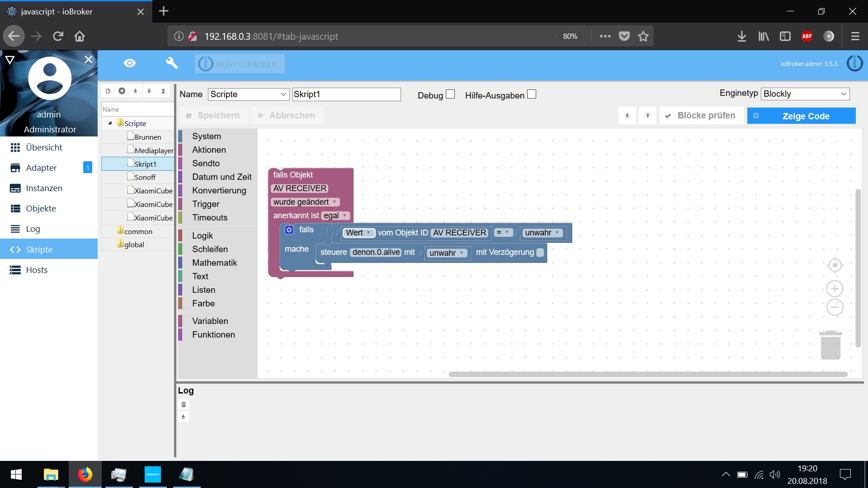868x488 pixels.
Task: Select the Mediaplayer script in the tree
Action: [x=154, y=150]
